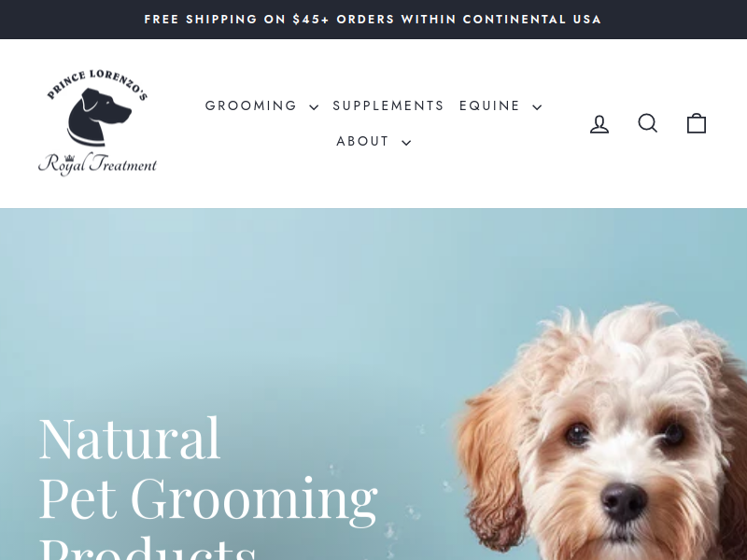747x560 pixels.
Task: Click the Natural Pet Grooming Products heading
Action: (208, 486)
